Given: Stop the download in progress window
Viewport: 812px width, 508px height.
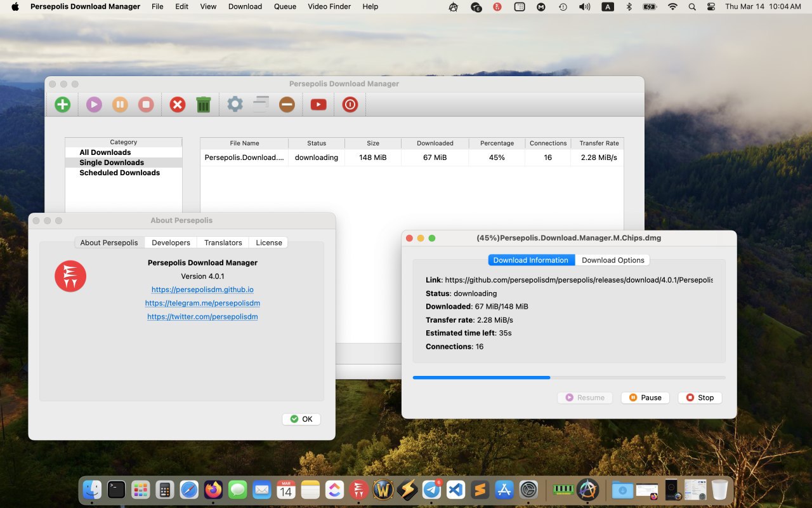Looking at the screenshot, I should pyautogui.click(x=700, y=398).
